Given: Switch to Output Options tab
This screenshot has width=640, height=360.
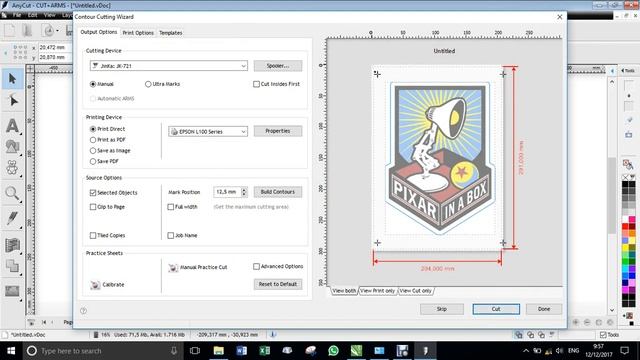Looking at the screenshot, I should (x=99, y=32).
